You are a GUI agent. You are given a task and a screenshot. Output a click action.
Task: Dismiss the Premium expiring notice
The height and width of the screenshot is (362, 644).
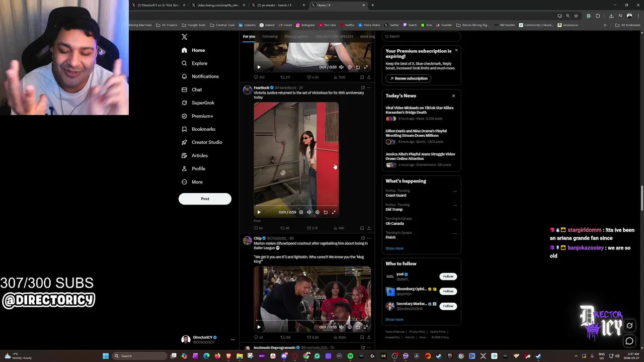pyautogui.click(x=456, y=50)
